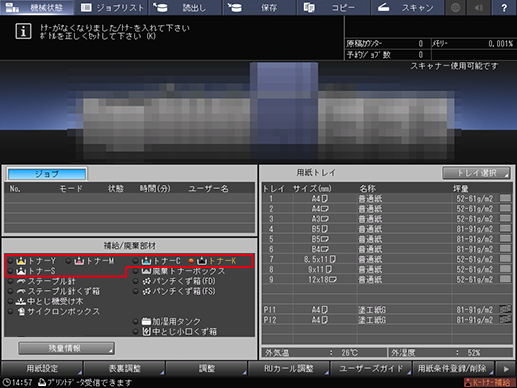Screen dimensions: 517x388
Task: Click the speaker volume icon
Action: 479,7
